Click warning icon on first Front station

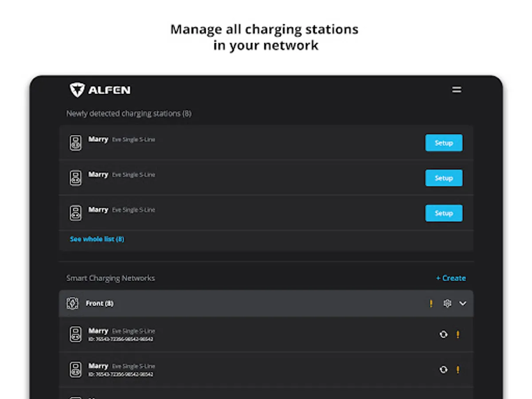(458, 335)
